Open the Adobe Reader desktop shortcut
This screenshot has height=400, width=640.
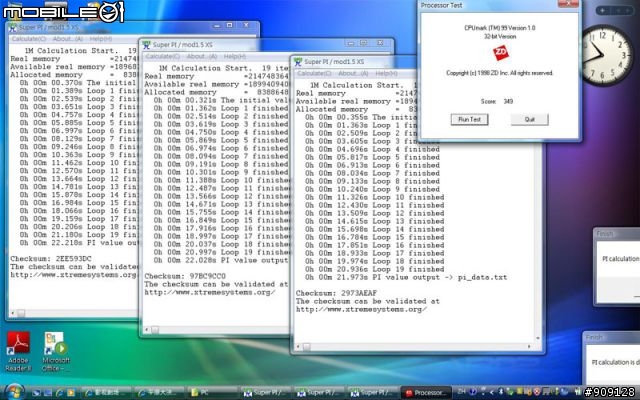[18, 351]
